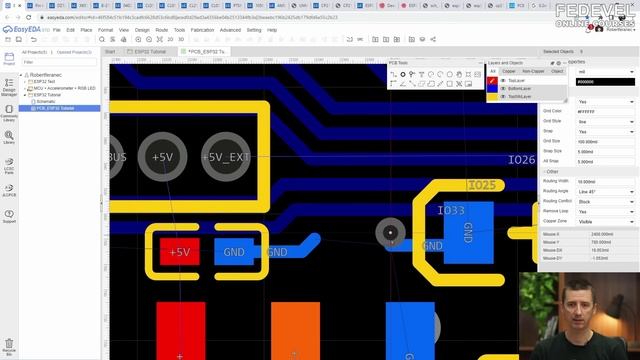640x360 pixels.
Task: Select the Track routing tool in PCB Tools
Action: click(393, 74)
